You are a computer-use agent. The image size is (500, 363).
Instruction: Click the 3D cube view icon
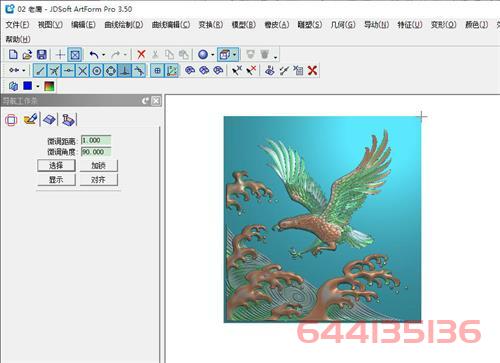point(225,55)
